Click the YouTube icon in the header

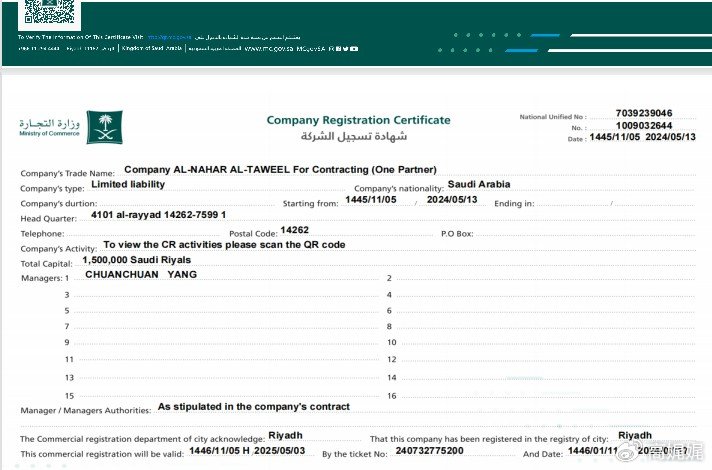(354, 49)
